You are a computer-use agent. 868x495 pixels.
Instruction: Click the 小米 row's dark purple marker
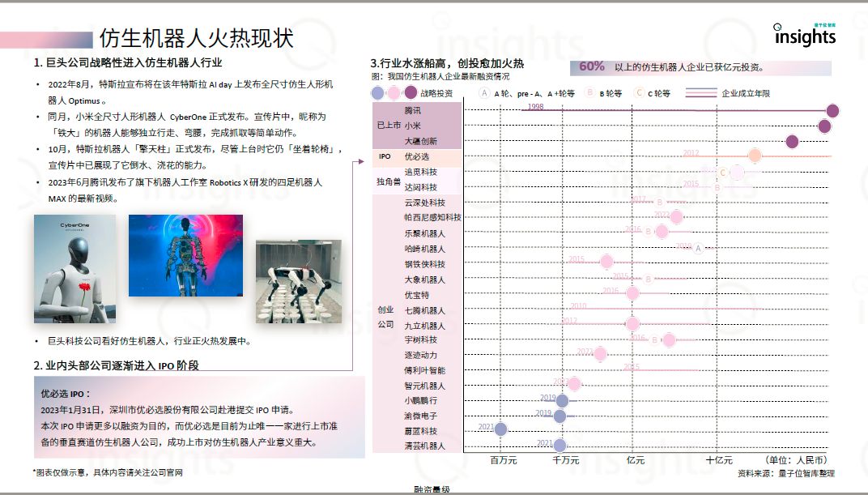pos(824,126)
